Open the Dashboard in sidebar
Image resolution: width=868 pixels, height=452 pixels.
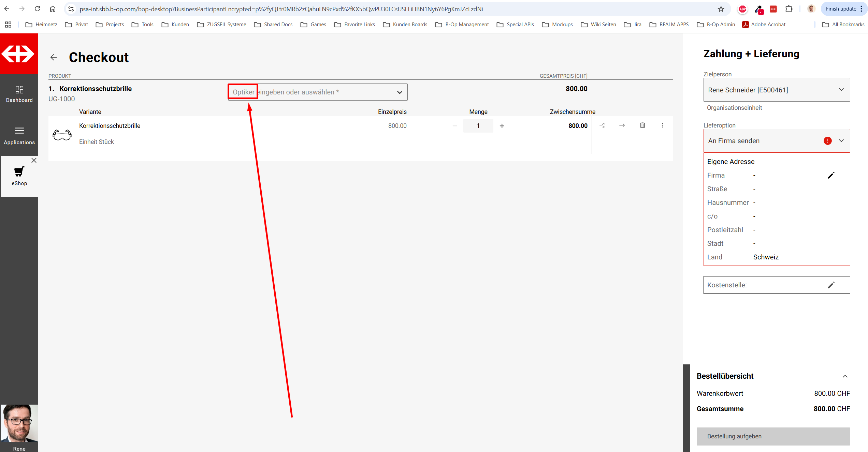(19, 94)
